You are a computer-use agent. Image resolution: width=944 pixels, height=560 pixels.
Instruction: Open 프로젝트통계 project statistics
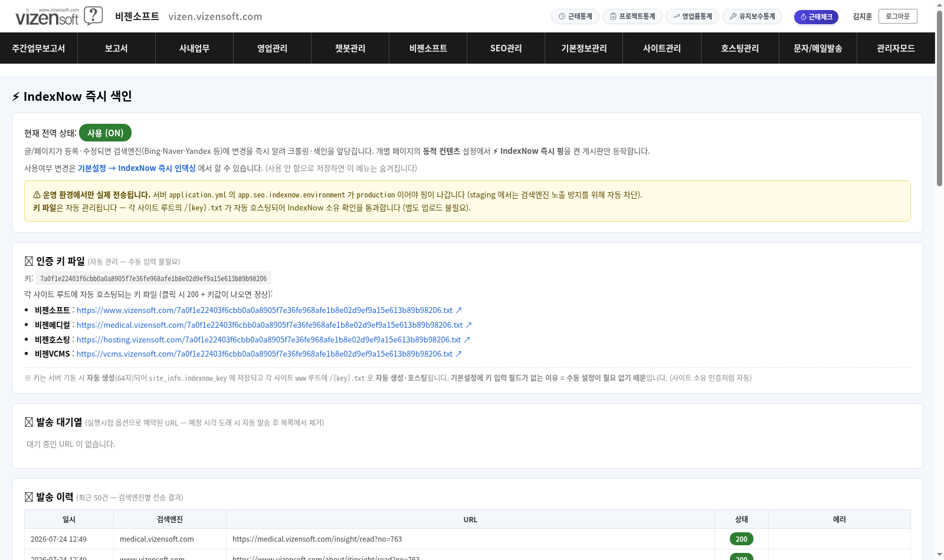pos(632,17)
